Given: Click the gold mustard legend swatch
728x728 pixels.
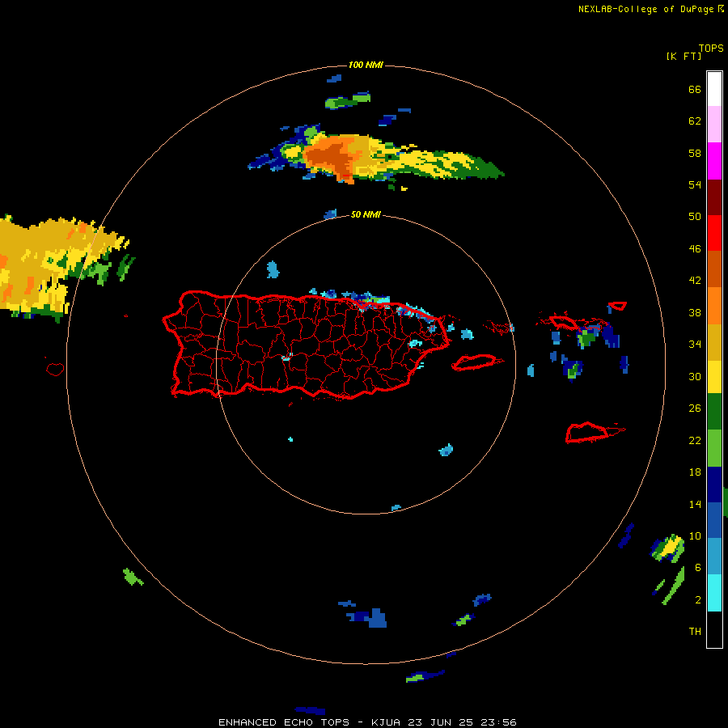Looking at the screenshot, I should pos(714,342).
